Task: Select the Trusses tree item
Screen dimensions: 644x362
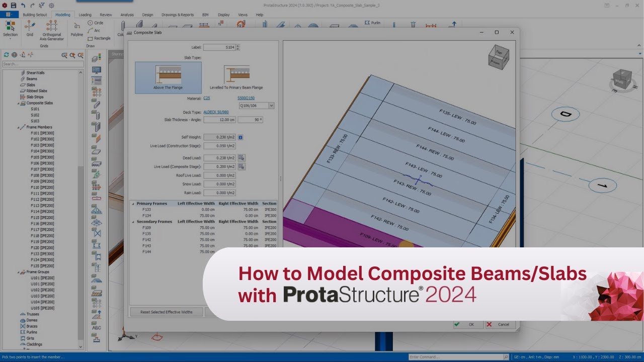Action: tap(33, 314)
